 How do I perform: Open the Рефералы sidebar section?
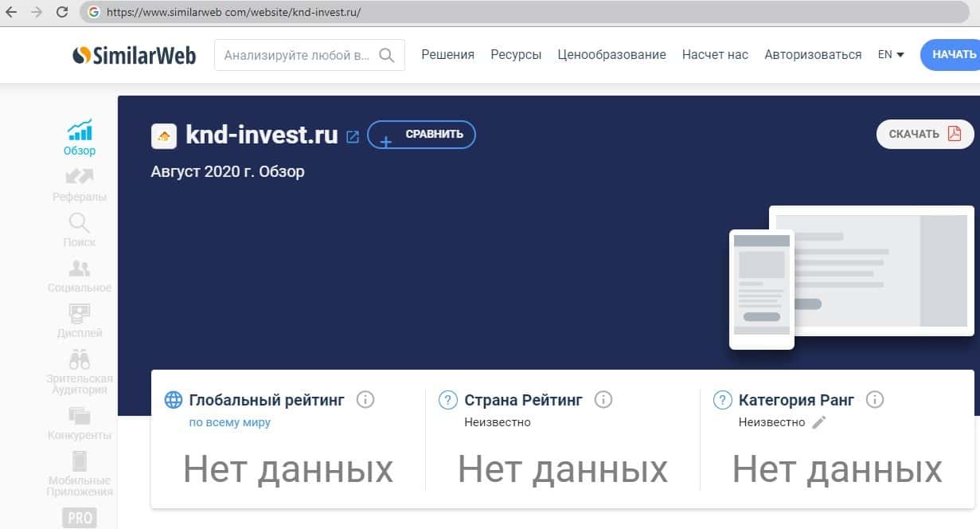pos(80,185)
